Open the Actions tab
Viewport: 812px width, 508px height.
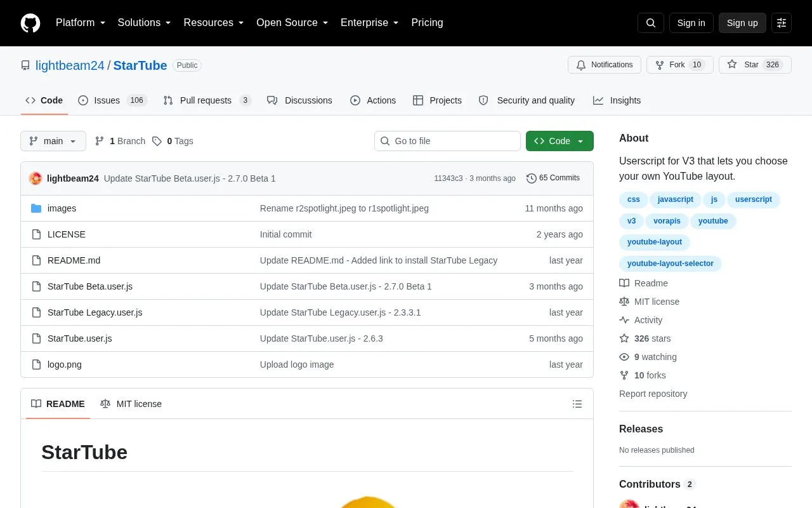[373, 100]
